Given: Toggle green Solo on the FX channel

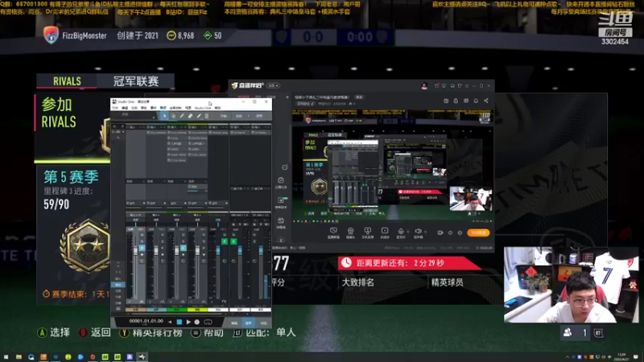Looking at the screenshot, I should (x=225, y=241).
